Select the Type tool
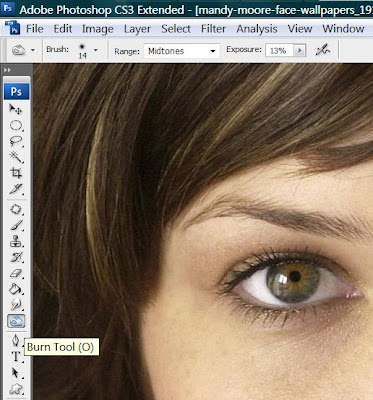 pyautogui.click(x=16, y=357)
